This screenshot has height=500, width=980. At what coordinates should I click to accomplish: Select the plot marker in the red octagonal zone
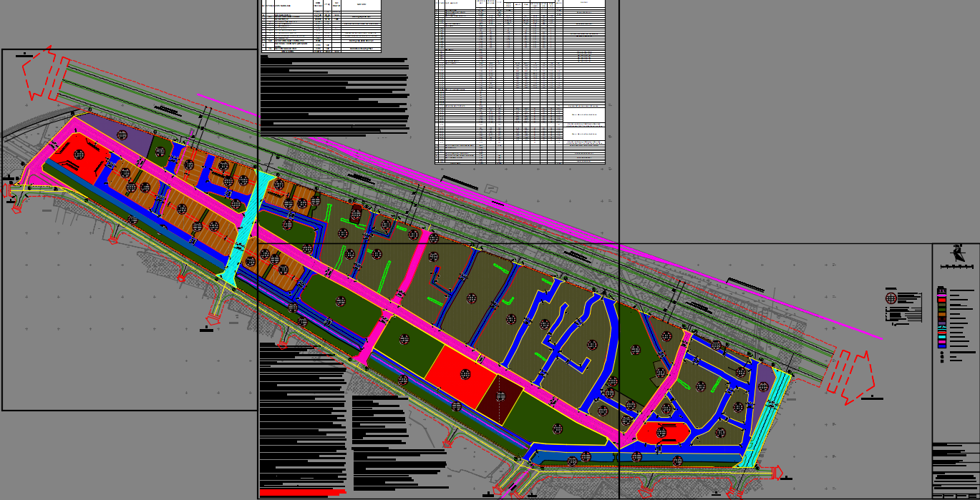662,432
